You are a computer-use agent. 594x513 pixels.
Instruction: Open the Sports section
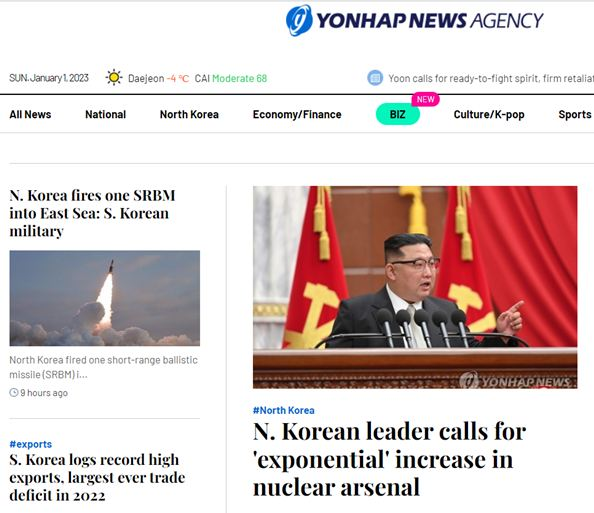point(575,114)
